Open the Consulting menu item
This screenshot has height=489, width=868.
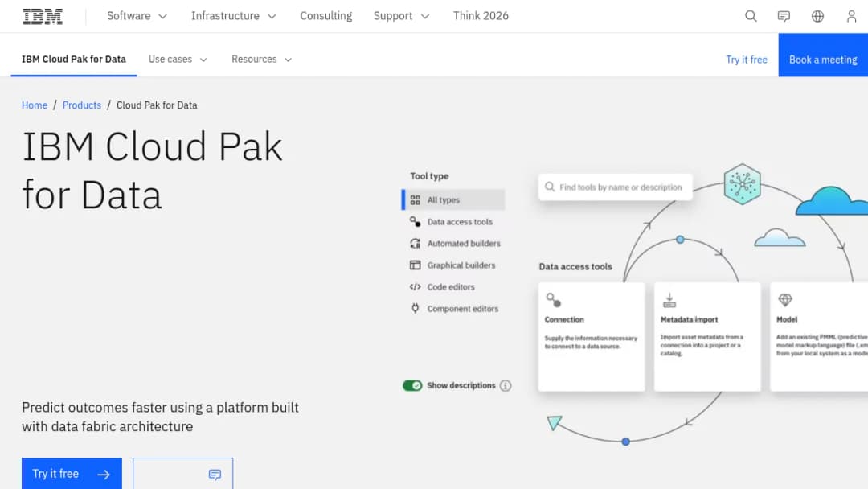point(326,16)
